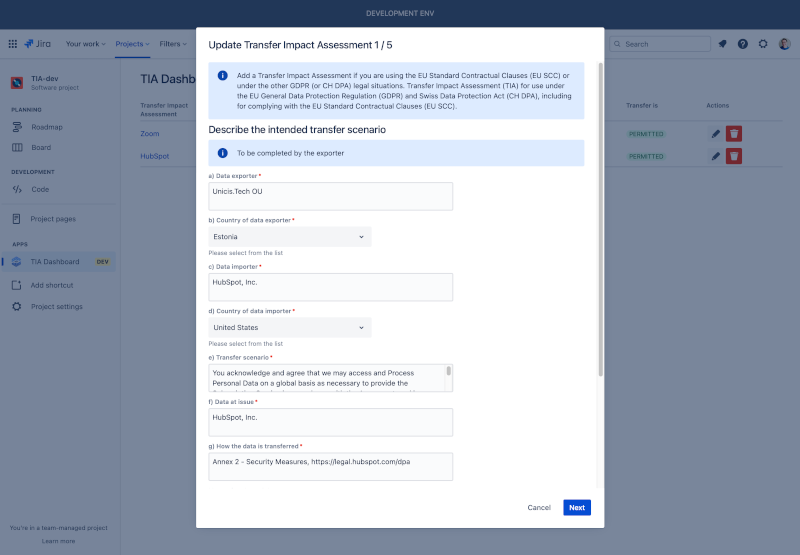Click the Cancel button
Screen dimensions: 800x555
point(539,508)
